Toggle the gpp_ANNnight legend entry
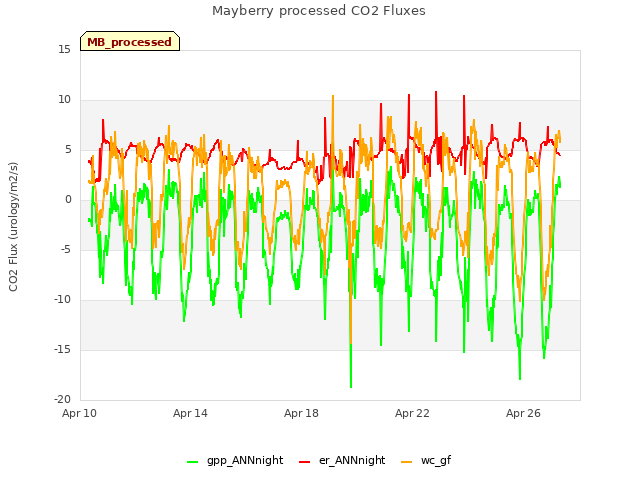 [x=235, y=461]
